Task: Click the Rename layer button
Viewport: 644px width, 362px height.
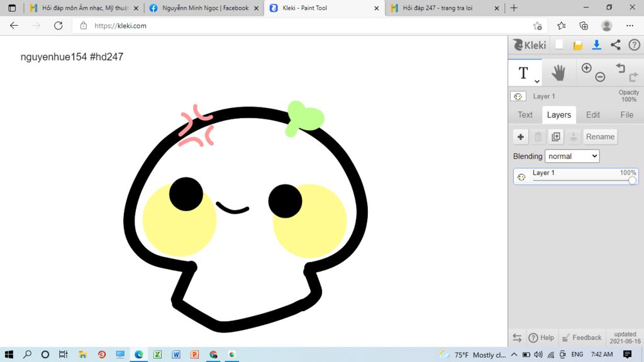Action: click(600, 136)
